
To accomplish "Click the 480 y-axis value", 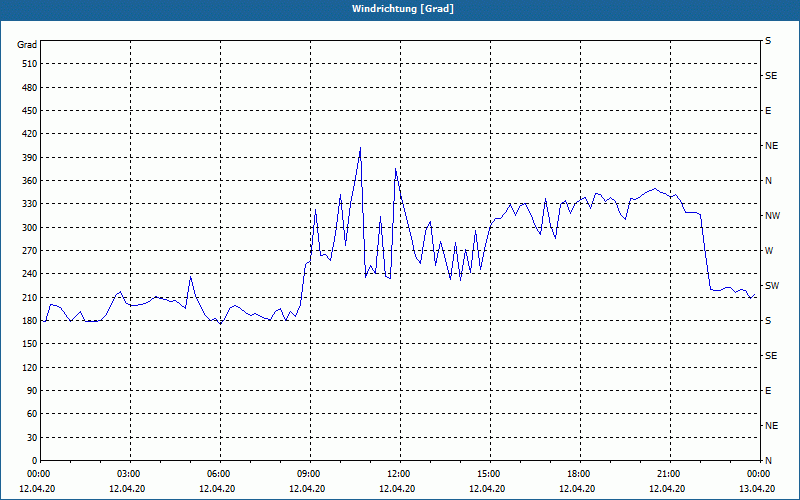I will point(30,88).
